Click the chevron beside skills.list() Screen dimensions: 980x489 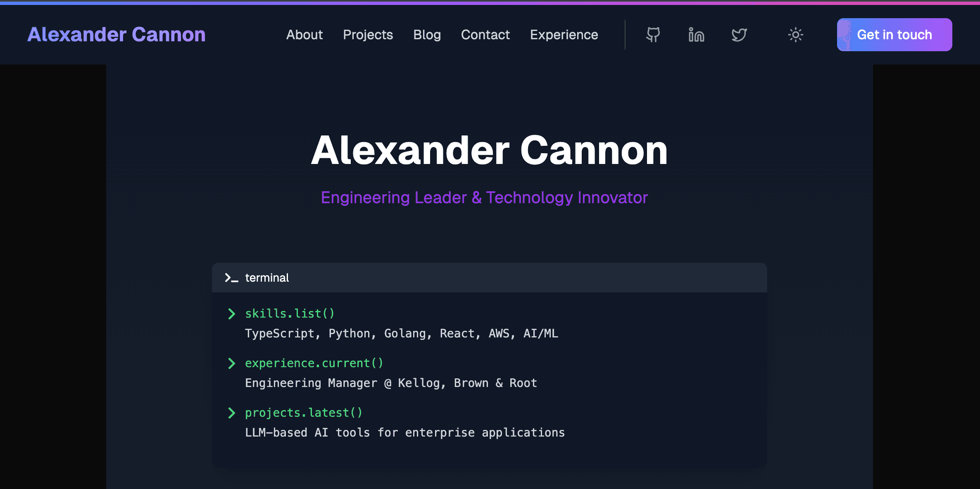click(231, 314)
